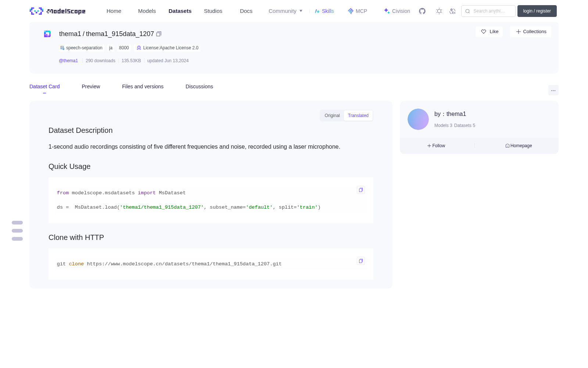Screen dimensions: 588x368
Task: Click the '290 downloads' text
Action: point(100,61)
